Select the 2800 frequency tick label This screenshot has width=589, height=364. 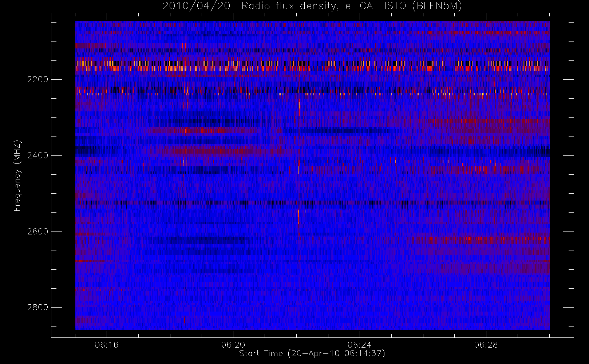[38, 307]
